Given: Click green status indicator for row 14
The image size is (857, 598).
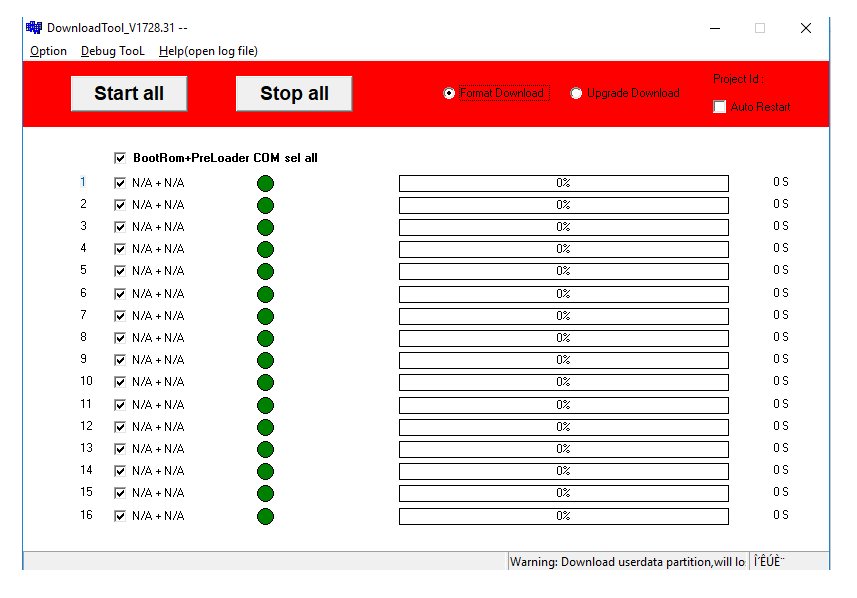Looking at the screenshot, I should tap(265, 471).
